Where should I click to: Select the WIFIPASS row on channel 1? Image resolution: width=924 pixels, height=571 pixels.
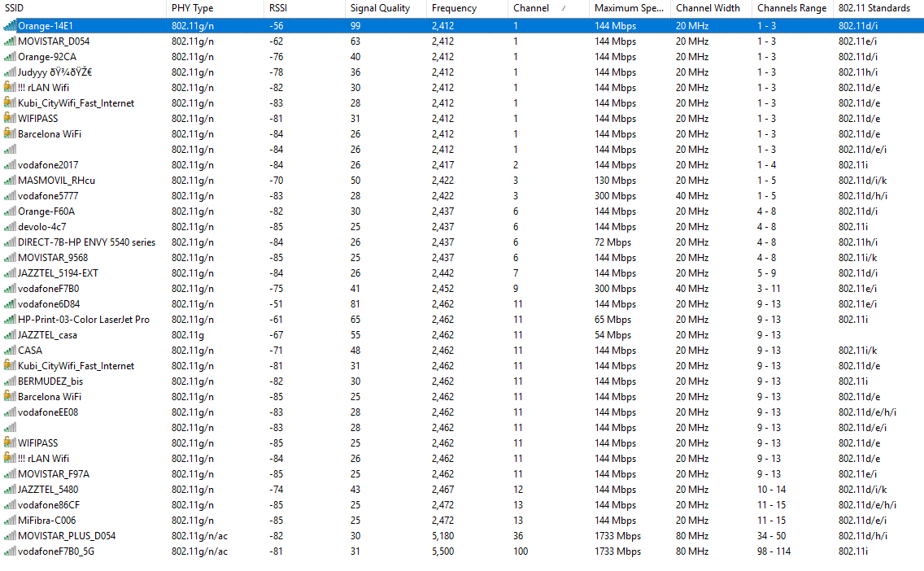pos(462,119)
